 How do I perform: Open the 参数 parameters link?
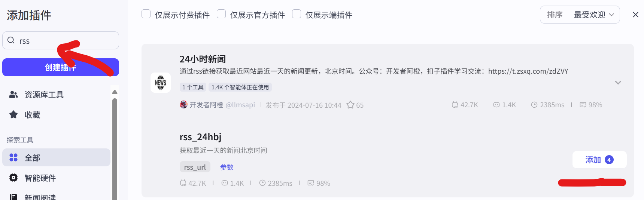pos(227,167)
